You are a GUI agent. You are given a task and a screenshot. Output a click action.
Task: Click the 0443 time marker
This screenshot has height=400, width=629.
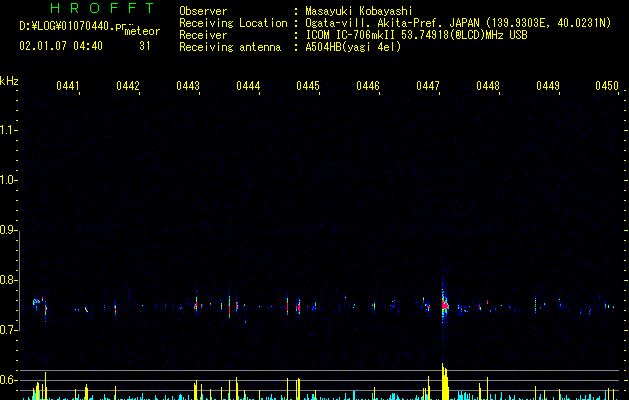point(188,86)
